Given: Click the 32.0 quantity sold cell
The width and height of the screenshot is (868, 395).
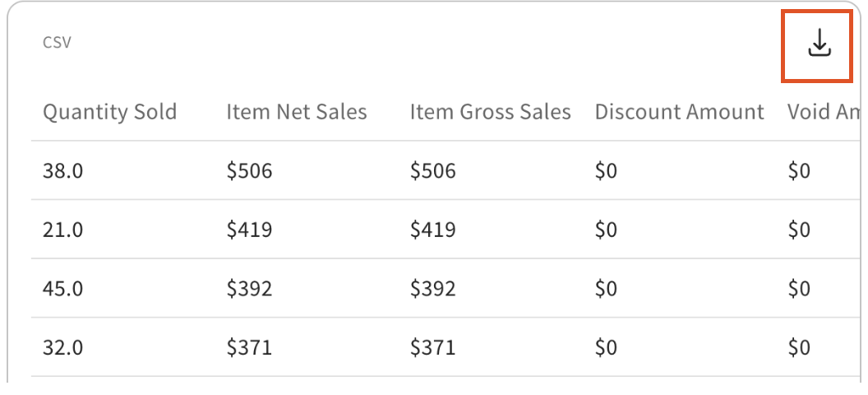Looking at the screenshot, I should coord(63,348).
